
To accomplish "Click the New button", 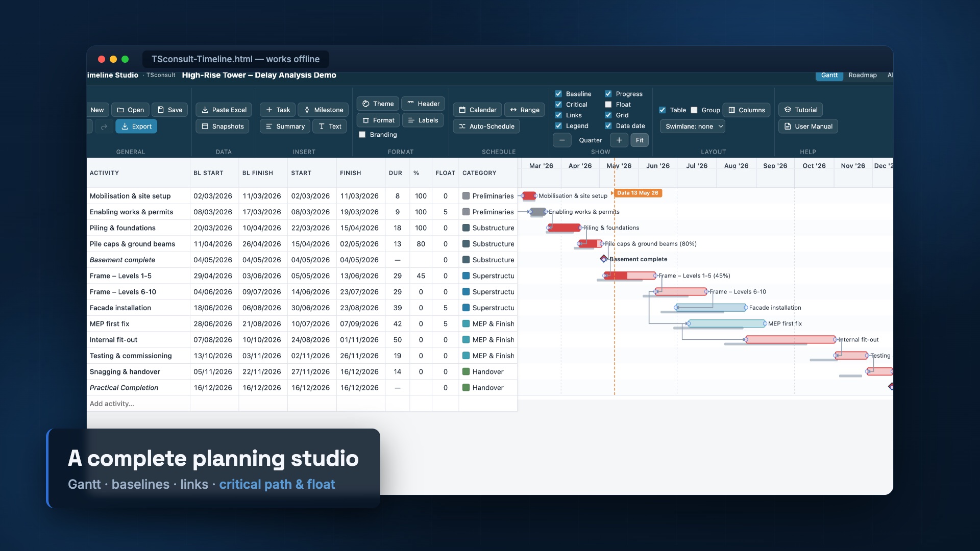I will (x=97, y=110).
